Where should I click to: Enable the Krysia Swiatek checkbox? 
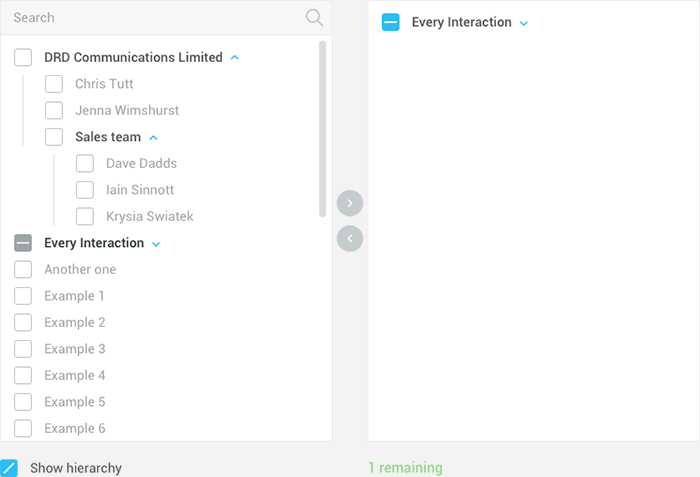pos(85,216)
